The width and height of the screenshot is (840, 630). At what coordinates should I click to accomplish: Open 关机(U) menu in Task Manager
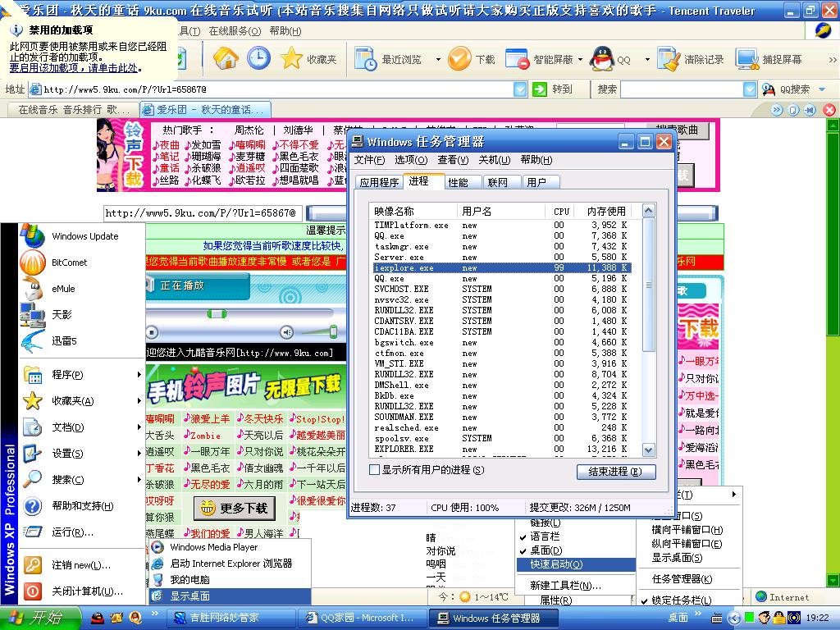coord(494,160)
